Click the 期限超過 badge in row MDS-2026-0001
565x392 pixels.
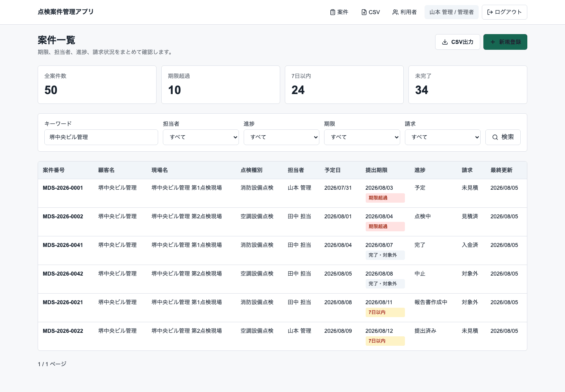click(x=385, y=198)
